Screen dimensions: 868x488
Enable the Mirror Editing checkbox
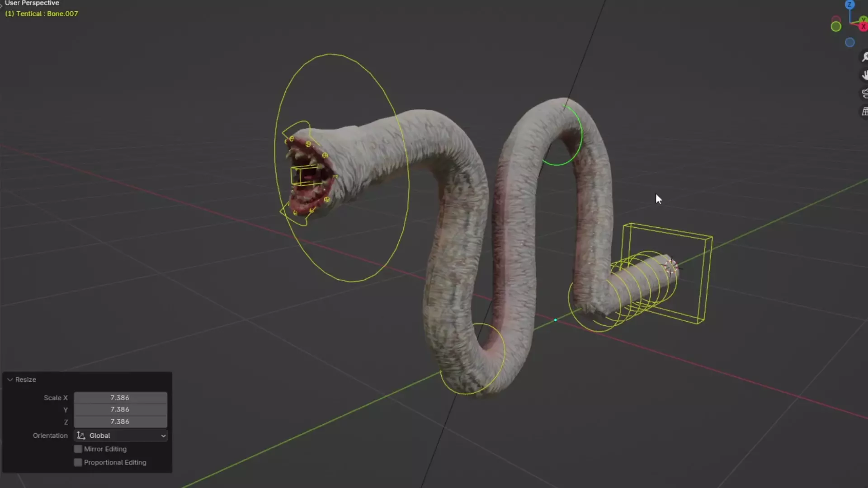[78, 449]
